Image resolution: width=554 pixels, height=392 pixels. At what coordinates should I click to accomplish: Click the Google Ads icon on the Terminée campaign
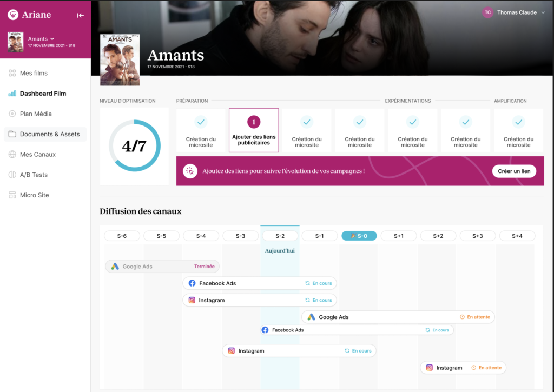115,266
